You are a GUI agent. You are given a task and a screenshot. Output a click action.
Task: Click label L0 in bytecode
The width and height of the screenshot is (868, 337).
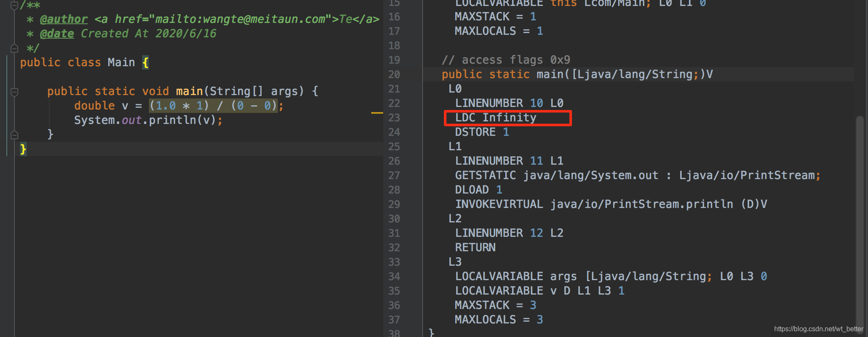tap(455, 89)
